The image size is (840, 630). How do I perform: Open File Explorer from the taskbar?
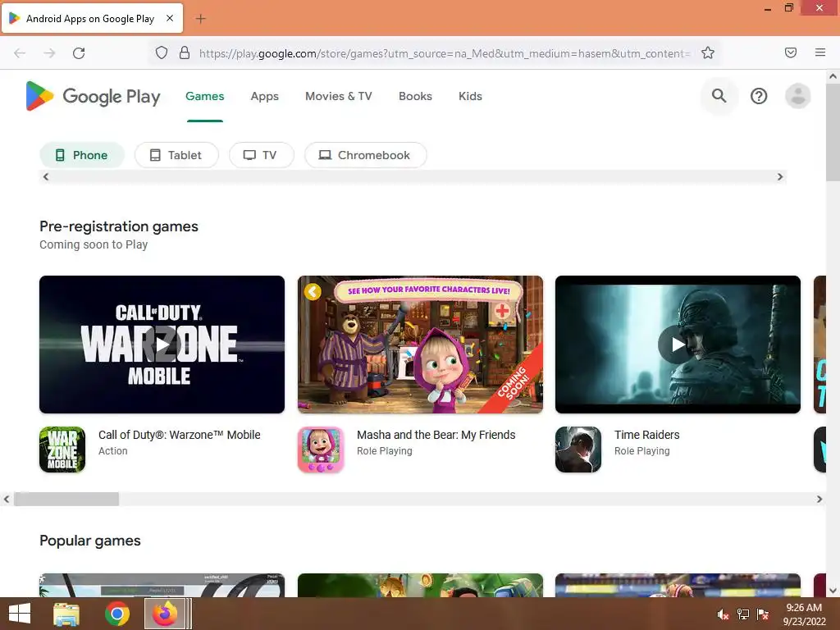pyautogui.click(x=66, y=614)
